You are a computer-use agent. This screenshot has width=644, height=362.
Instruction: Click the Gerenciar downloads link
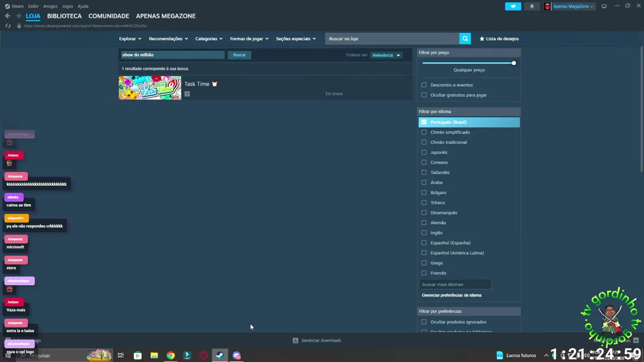point(321,340)
